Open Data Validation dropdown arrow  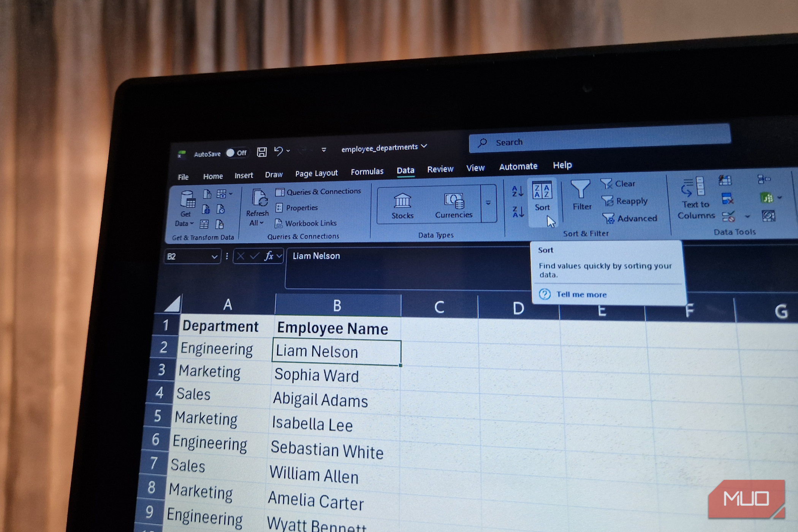tap(747, 216)
